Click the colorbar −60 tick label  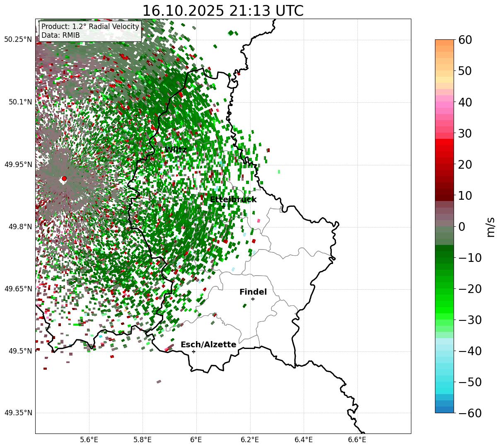[x=470, y=413]
